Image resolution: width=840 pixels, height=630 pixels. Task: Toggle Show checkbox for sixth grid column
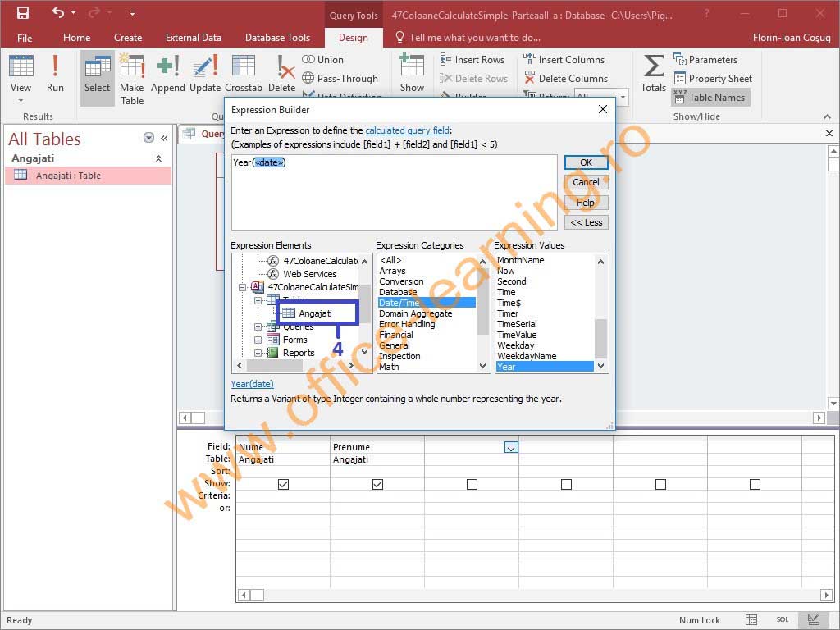click(x=755, y=484)
